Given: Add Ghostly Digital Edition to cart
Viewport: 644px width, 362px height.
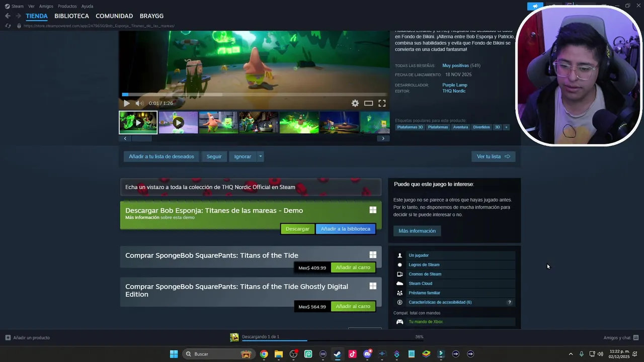Looking at the screenshot, I should click(x=353, y=306).
